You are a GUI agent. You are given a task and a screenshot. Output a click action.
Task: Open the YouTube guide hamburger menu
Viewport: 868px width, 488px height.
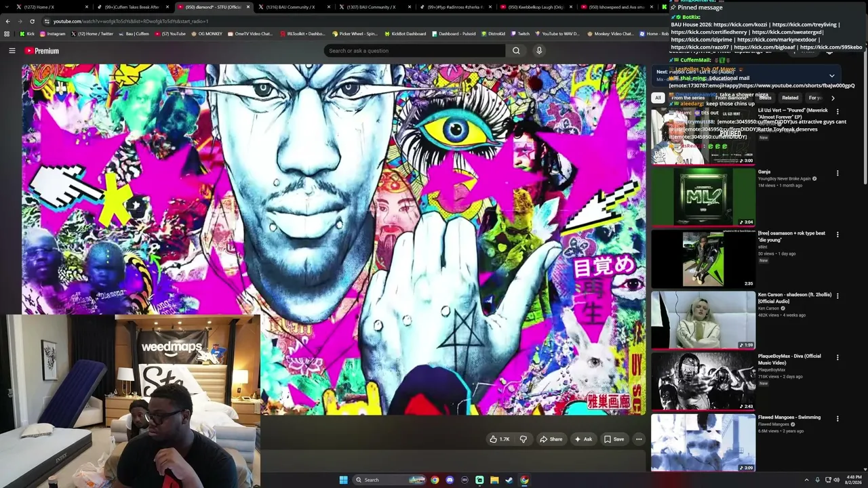(12, 51)
